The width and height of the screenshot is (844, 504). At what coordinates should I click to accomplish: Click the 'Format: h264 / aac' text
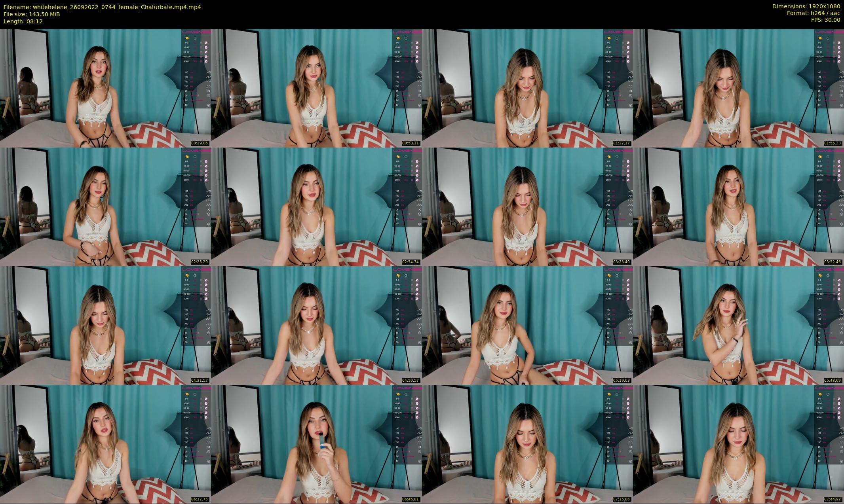pos(813,13)
